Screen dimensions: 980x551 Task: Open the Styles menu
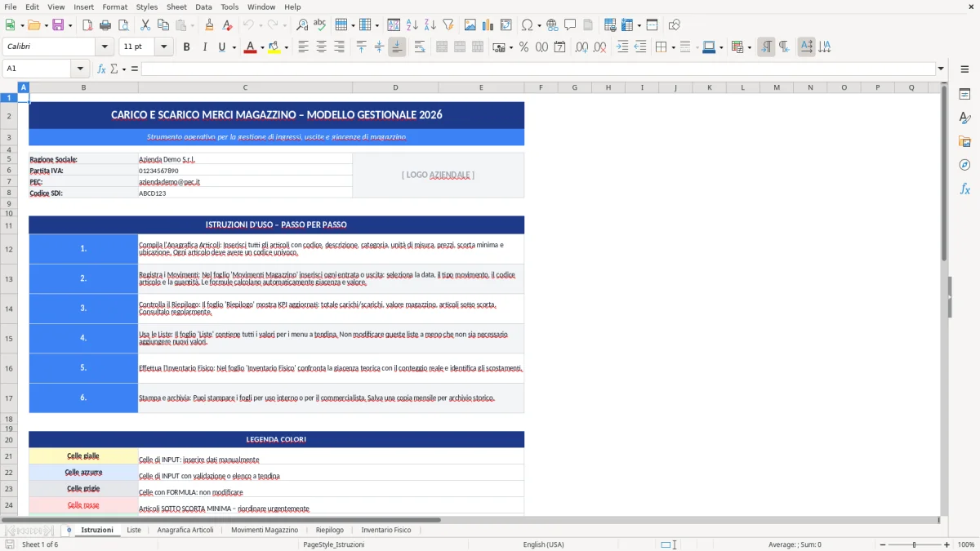(147, 7)
